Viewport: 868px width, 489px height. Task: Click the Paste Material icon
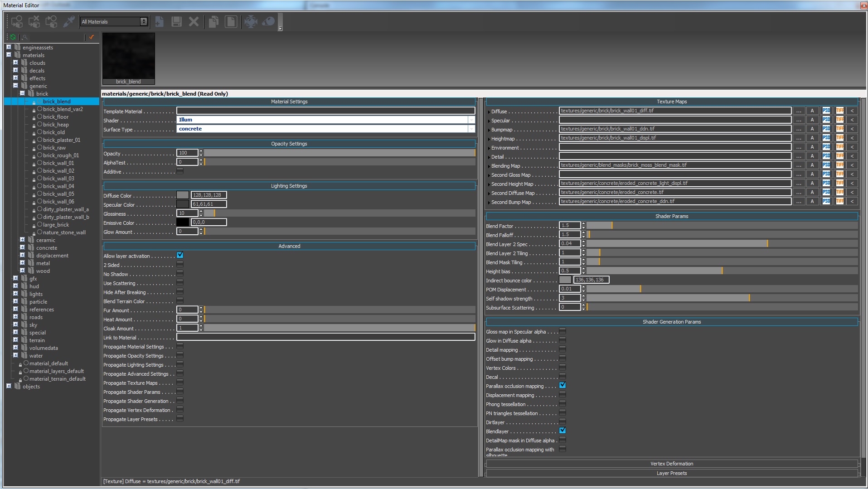(231, 21)
